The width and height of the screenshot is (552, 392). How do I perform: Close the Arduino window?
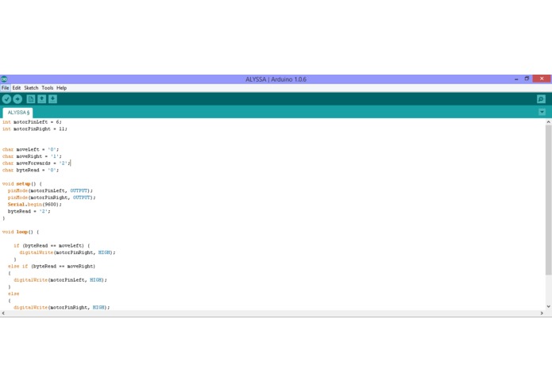pyautogui.click(x=542, y=79)
